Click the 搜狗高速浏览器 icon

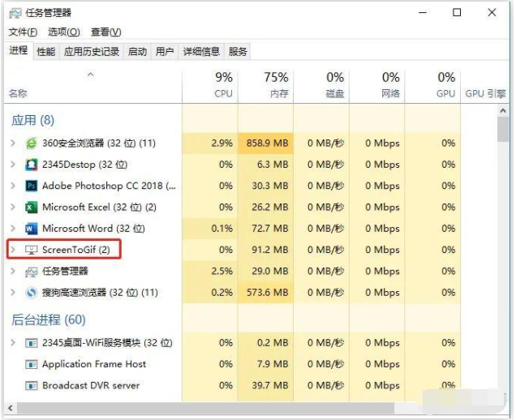(x=32, y=292)
